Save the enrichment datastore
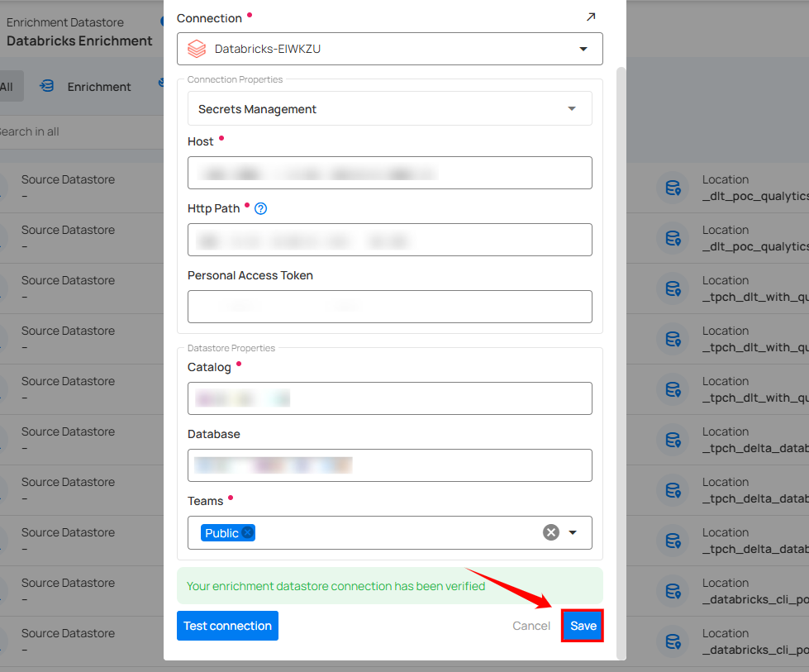 [583, 626]
